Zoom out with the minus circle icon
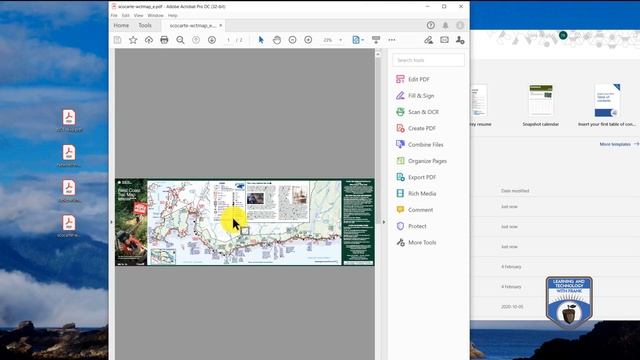This screenshot has height=360, width=640. pyautogui.click(x=292, y=40)
